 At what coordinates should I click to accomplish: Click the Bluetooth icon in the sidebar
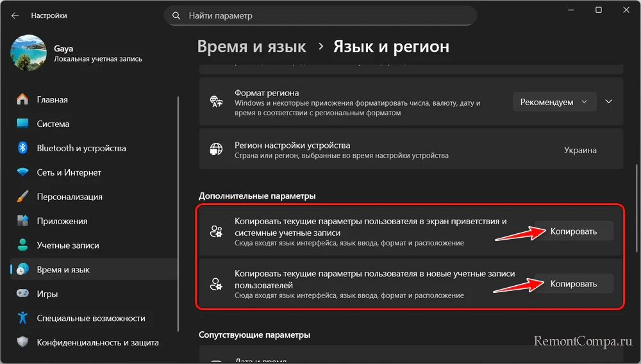tap(22, 148)
